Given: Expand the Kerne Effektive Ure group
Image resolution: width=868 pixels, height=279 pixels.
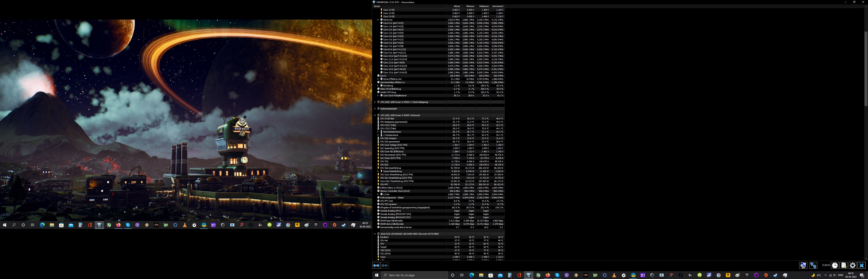Looking at the screenshot, I should tap(378, 79).
